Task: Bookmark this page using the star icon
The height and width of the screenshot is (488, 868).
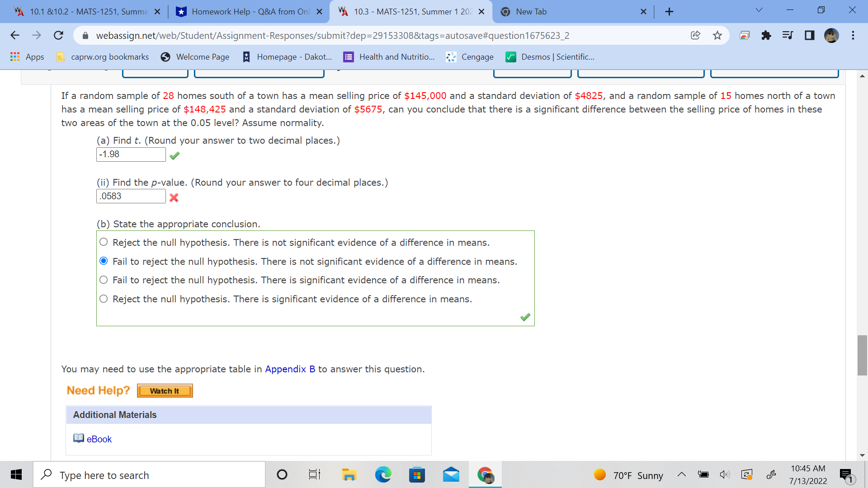Action: [717, 35]
